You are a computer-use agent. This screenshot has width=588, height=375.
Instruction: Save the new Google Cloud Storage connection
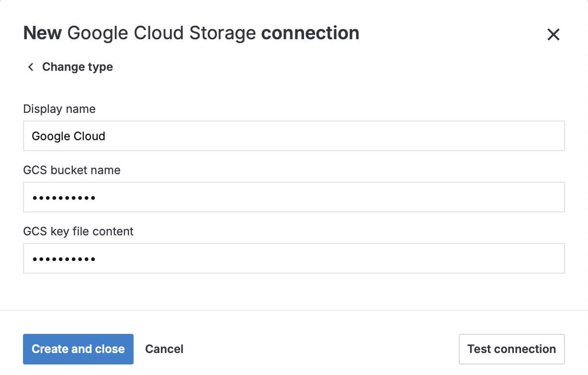point(78,349)
